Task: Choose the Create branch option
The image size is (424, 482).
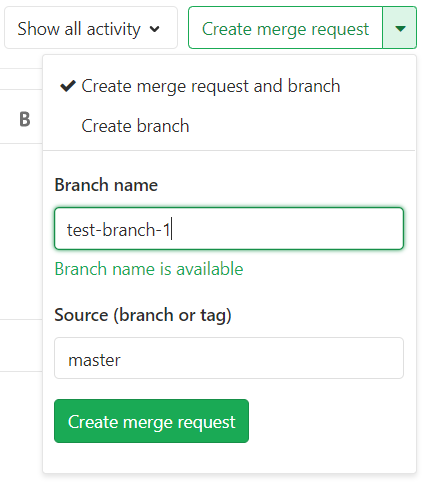Action: coord(135,126)
